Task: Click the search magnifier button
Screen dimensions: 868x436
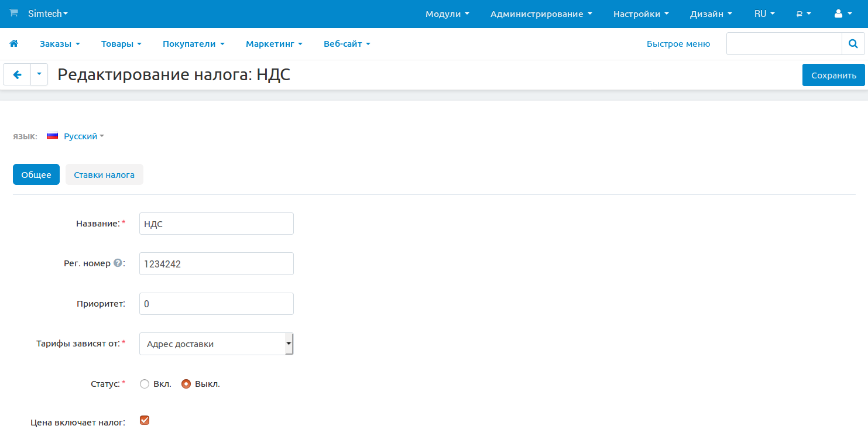Action: point(853,44)
